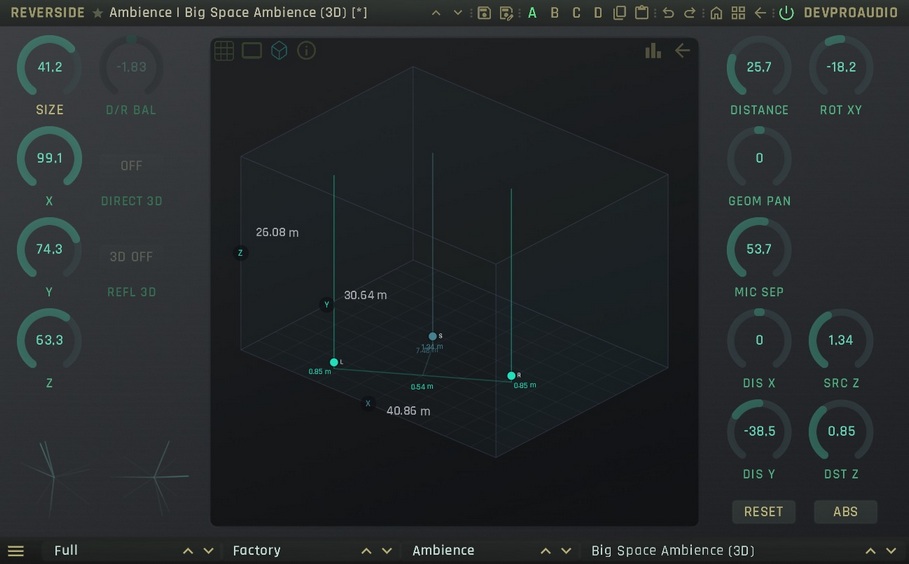909x564 pixels.
Task: Undo the last change
Action: [x=668, y=13]
